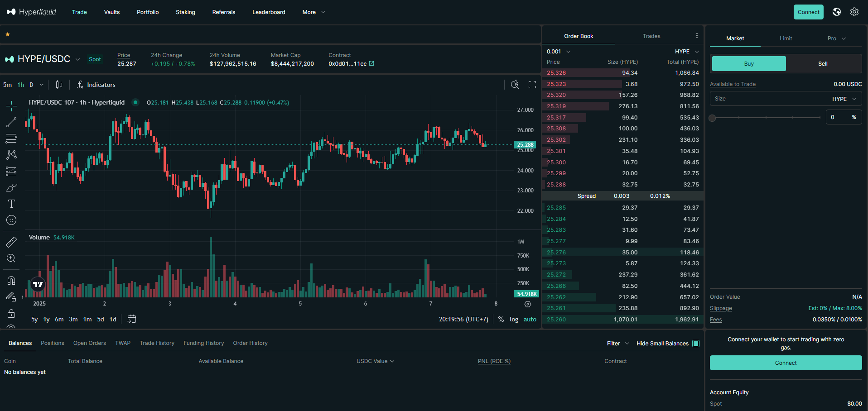Open the Fees link

[x=716, y=320]
